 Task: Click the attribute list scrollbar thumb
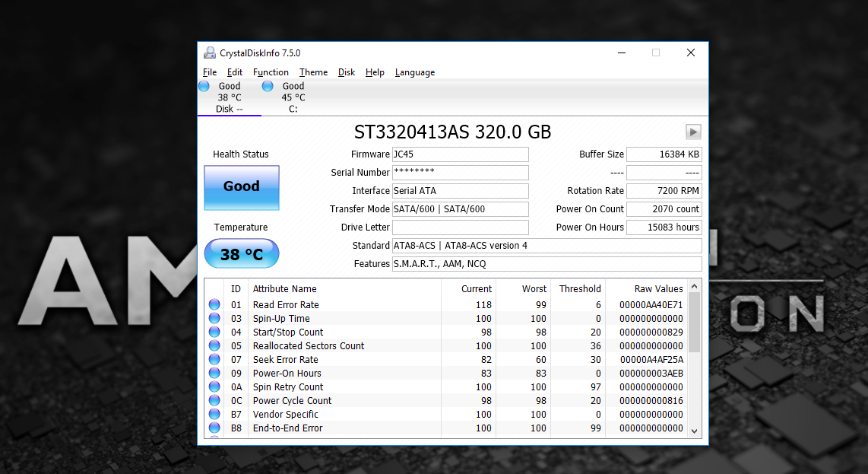click(x=694, y=322)
